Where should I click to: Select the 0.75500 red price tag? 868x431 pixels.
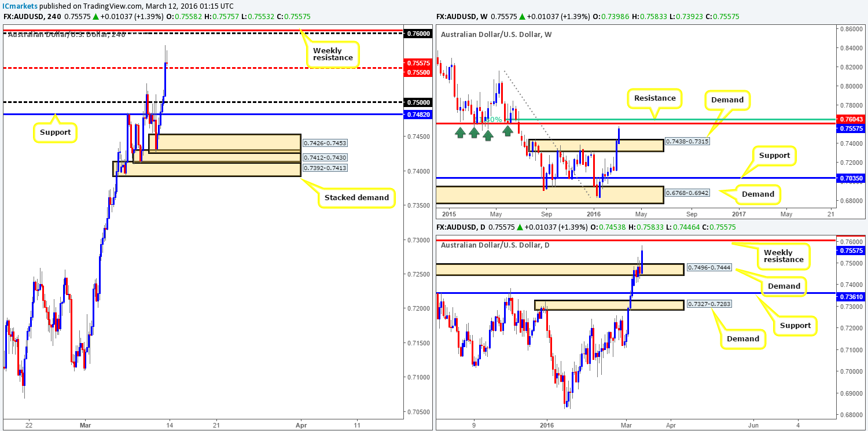point(419,72)
